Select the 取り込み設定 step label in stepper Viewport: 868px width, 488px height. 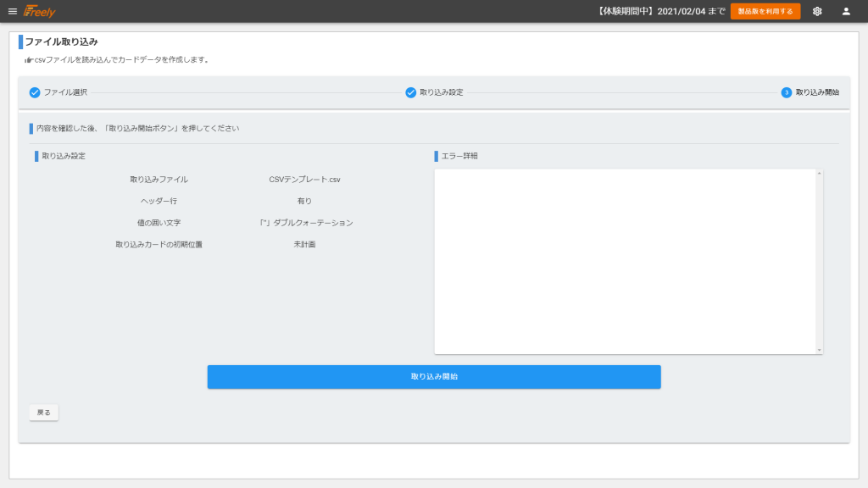pyautogui.click(x=442, y=92)
